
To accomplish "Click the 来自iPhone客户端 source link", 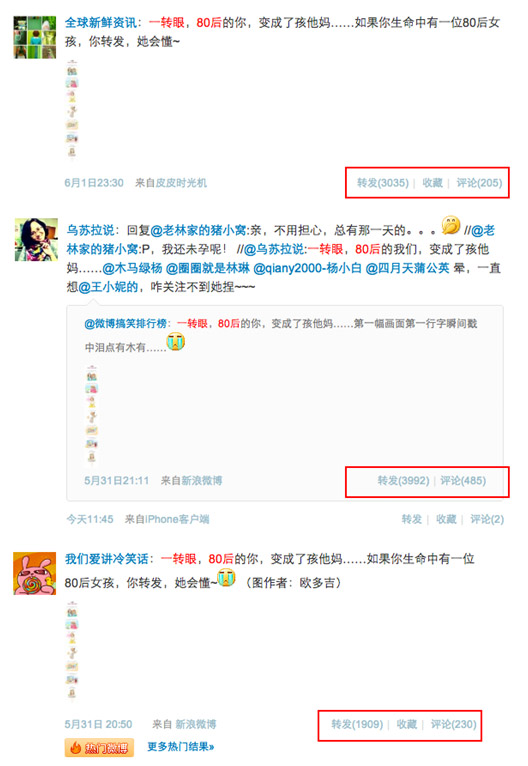I will coord(167,519).
